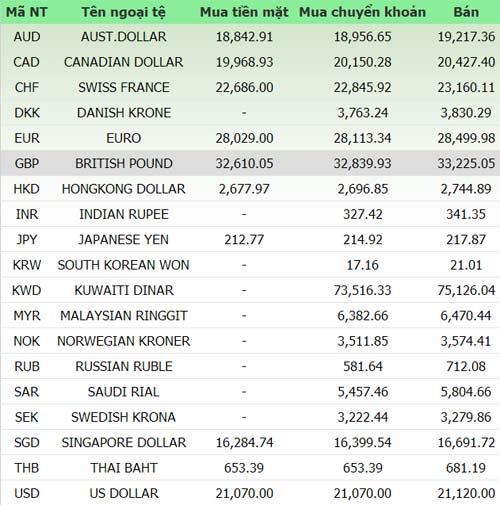This screenshot has height=505, width=500.
Task: Click the SINGAPORE DOLLAR cash rate 16,284.74
Action: [x=244, y=443]
